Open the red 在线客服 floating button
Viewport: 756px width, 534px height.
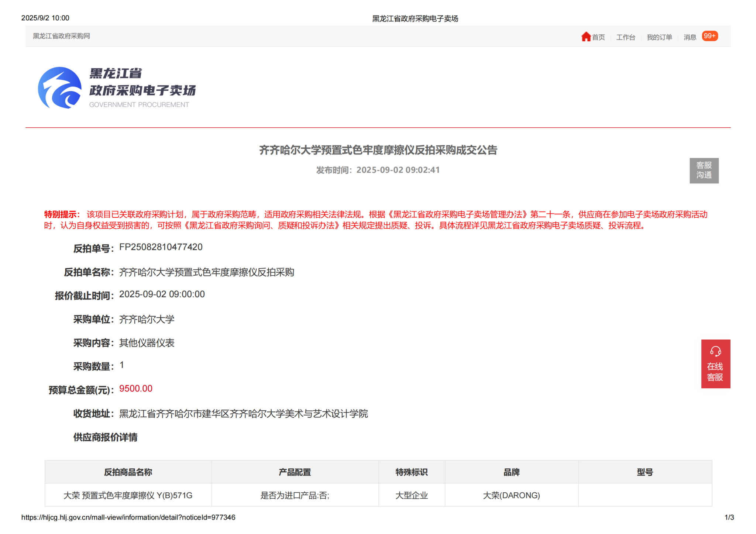[715, 371]
